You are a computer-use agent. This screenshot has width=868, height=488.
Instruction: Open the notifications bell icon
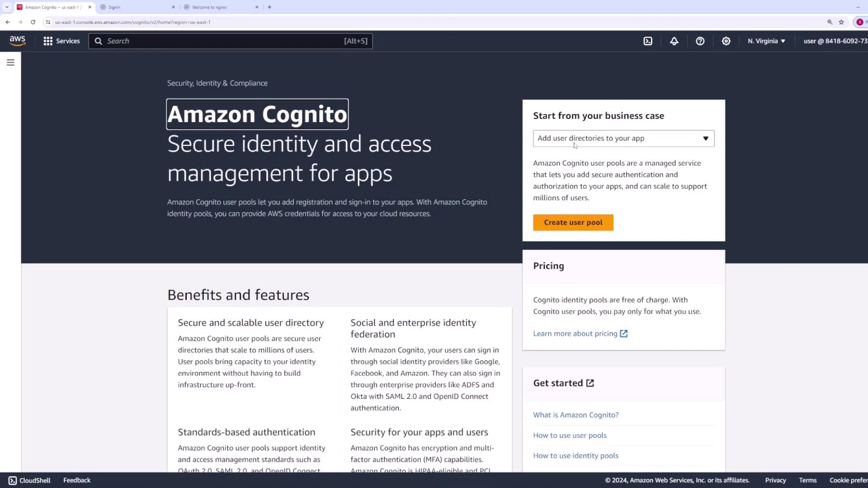click(674, 41)
